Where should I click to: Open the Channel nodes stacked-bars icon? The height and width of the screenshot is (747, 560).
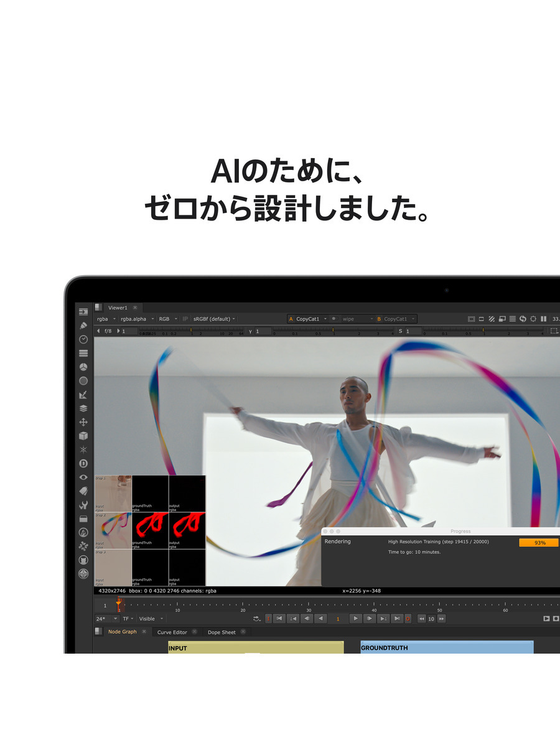point(83,353)
